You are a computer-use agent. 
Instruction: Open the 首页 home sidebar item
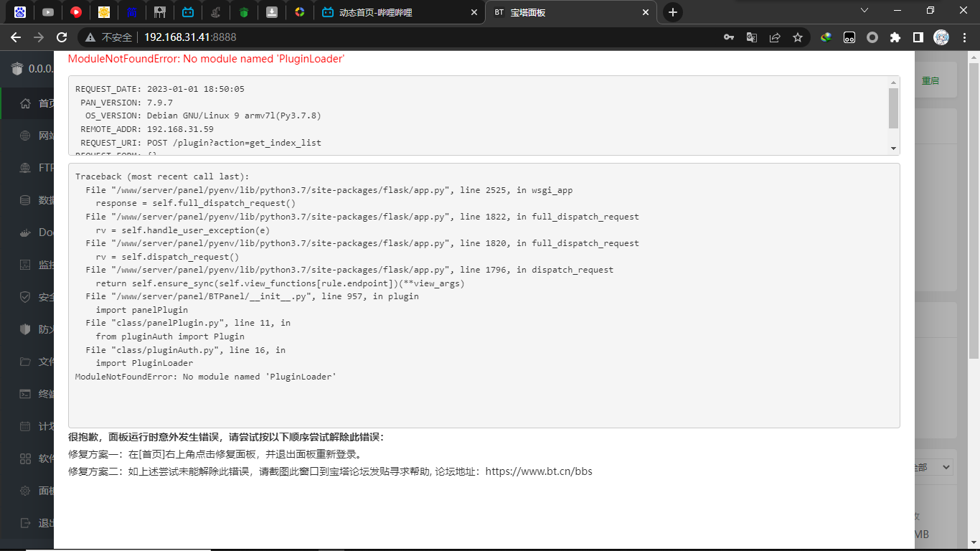[27, 103]
